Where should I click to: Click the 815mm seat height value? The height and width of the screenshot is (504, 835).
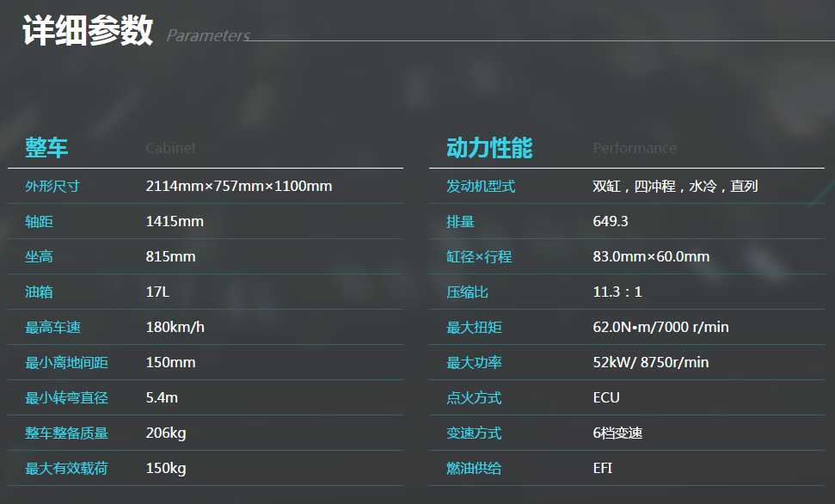point(170,256)
